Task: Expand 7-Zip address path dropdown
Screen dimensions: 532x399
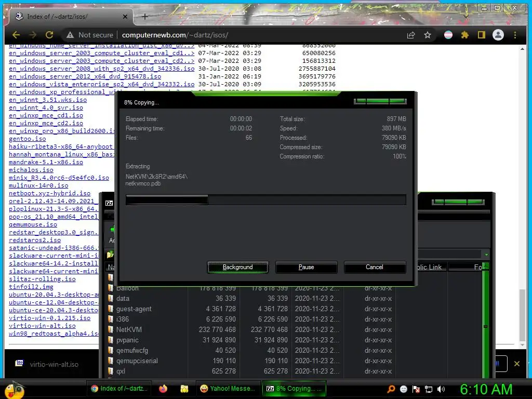Action: coord(486,255)
